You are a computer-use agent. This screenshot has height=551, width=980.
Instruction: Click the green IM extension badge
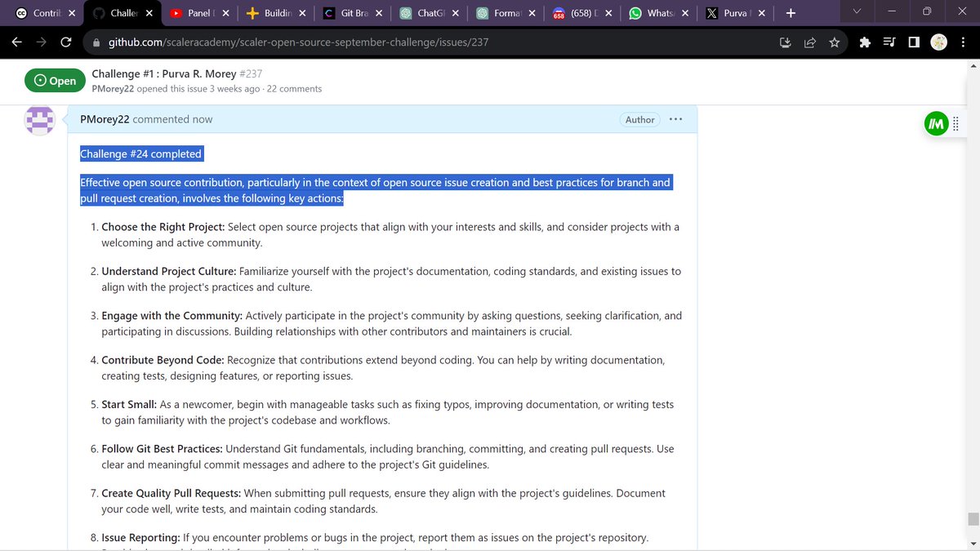pyautogui.click(x=936, y=123)
